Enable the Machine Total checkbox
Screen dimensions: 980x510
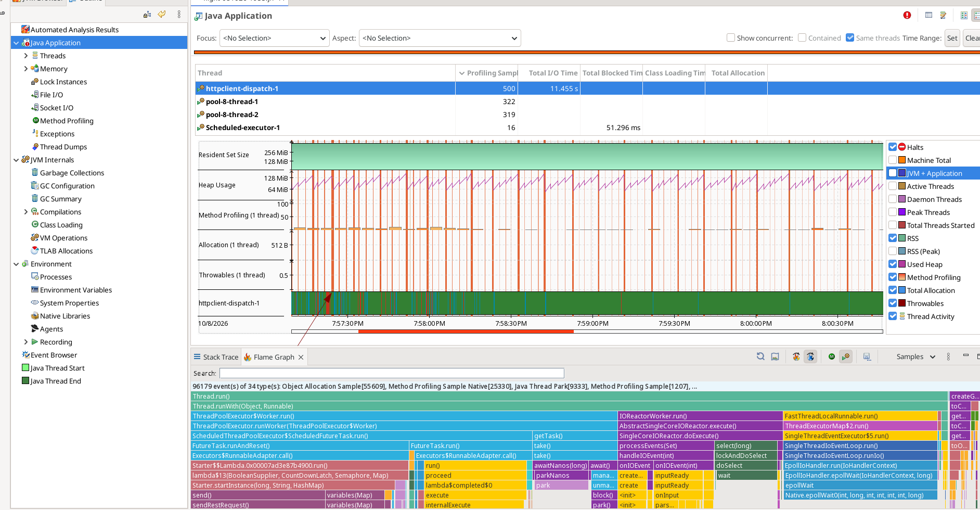coord(893,160)
